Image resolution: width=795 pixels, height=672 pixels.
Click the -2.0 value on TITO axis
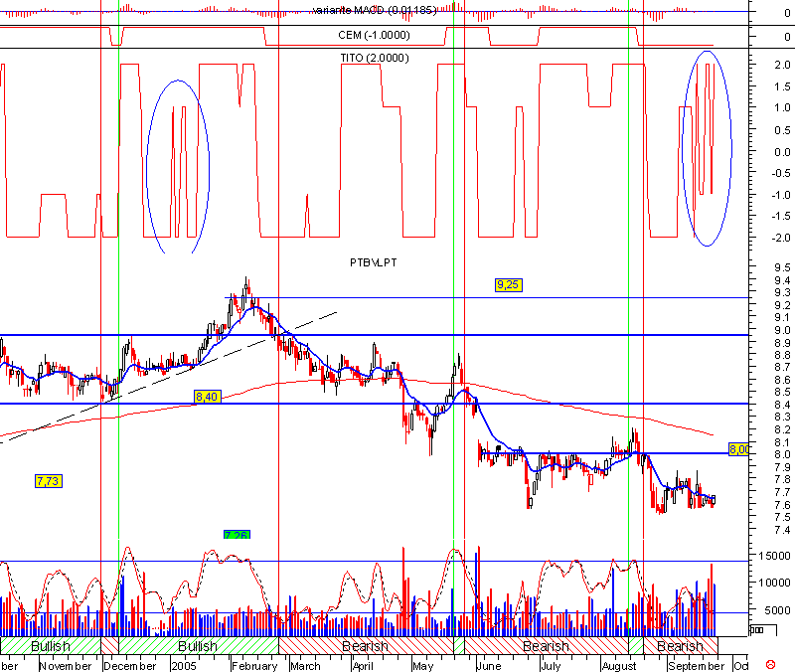point(780,238)
